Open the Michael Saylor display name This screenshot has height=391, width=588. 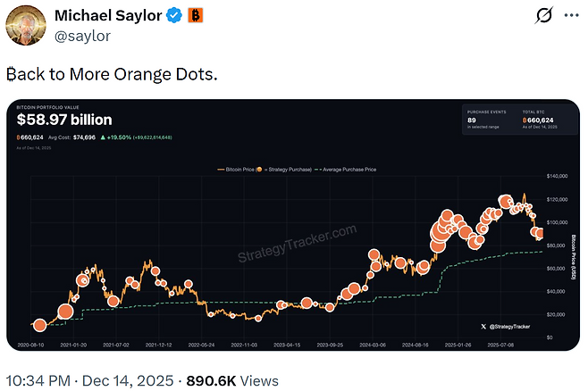(109, 15)
